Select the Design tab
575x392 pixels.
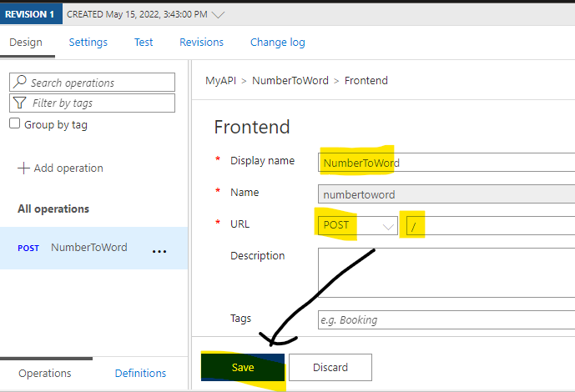[25, 43]
